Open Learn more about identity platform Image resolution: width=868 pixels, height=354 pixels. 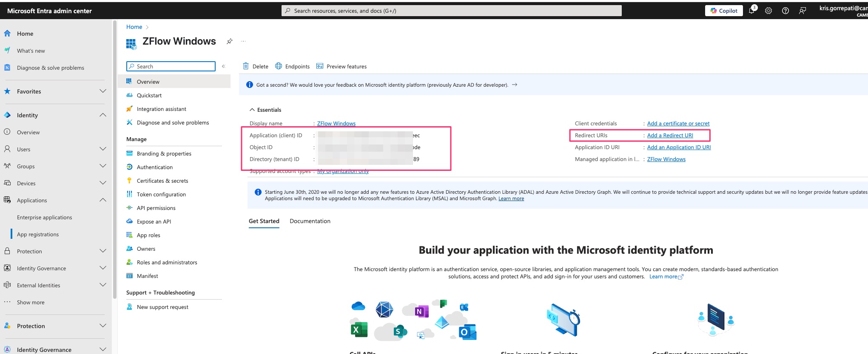pos(666,277)
